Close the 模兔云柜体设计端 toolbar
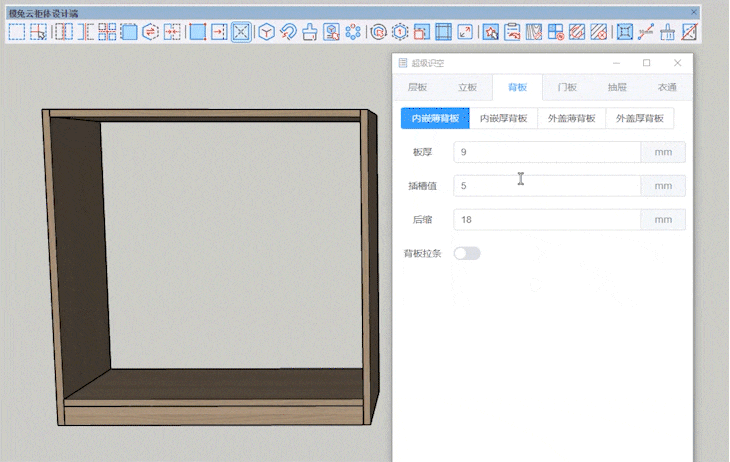730x462 pixels. tap(695, 12)
